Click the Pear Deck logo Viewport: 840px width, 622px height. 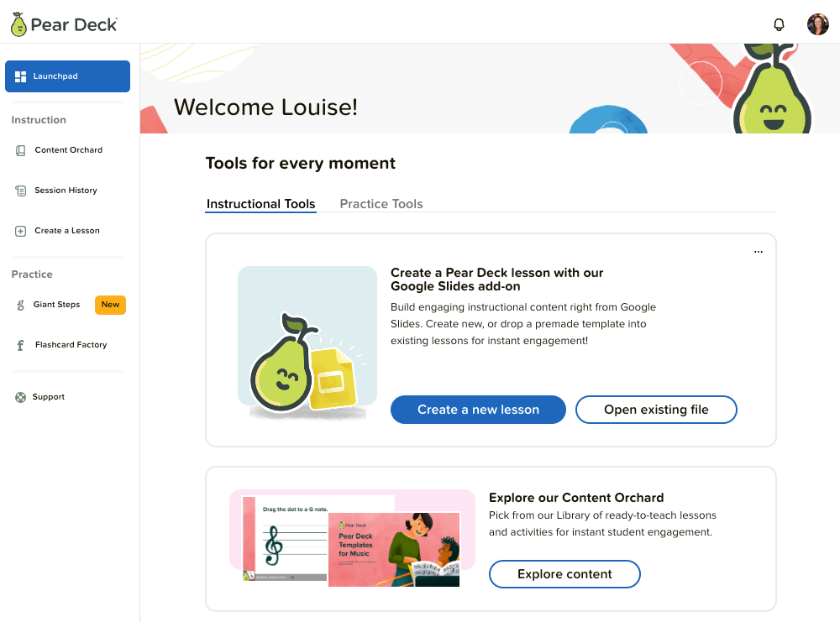[63, 24]
